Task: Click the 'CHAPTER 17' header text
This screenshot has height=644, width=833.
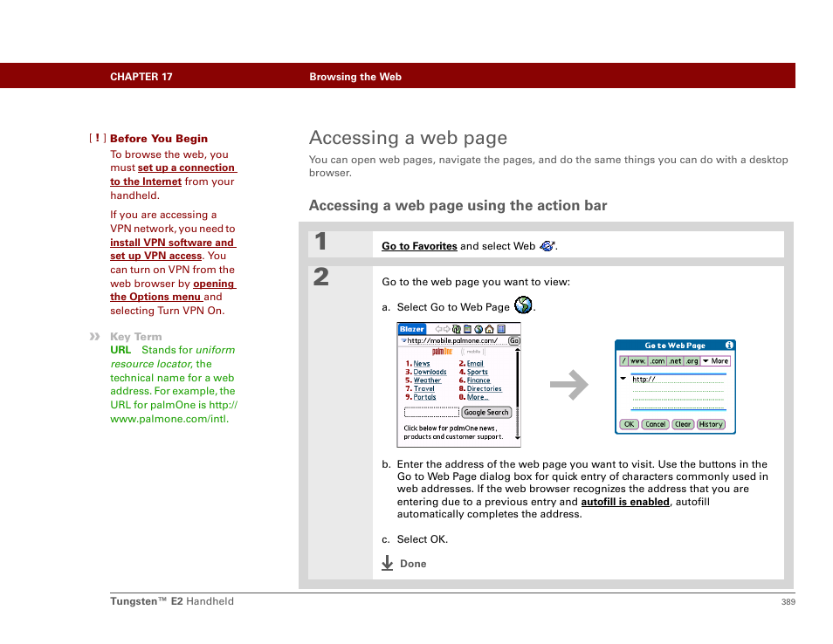Action: [x=141, y=77]
